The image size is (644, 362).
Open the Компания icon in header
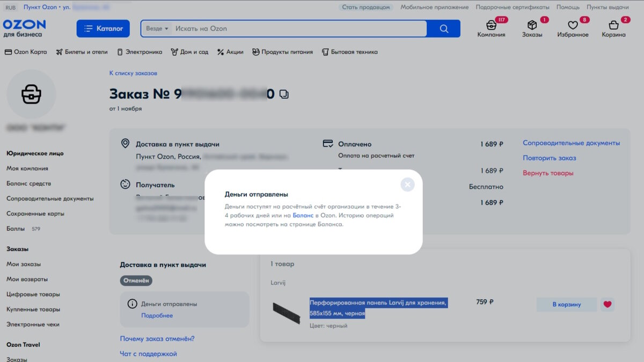[492, 28]
